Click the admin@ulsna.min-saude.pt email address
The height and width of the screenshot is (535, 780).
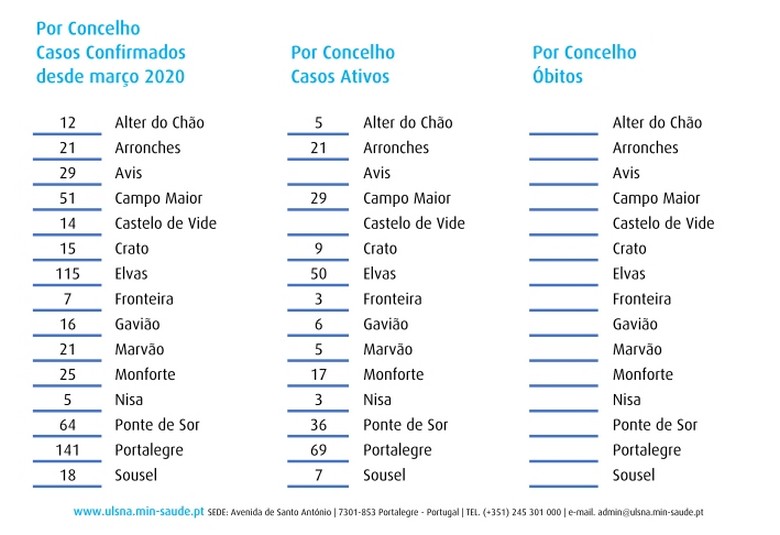pyautogui.click(x=650, y=513)
